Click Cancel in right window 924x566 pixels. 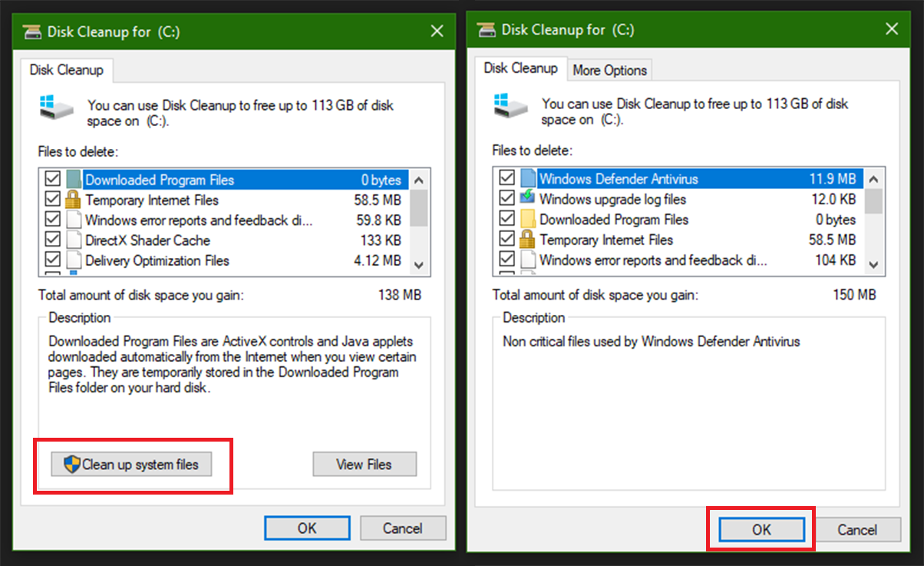(x=857, y=530)
